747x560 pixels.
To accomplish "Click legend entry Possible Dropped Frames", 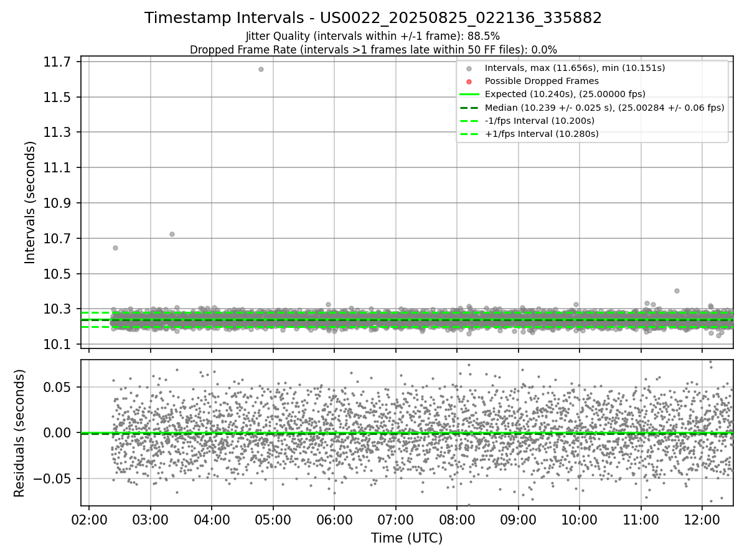I will (542, 81).
